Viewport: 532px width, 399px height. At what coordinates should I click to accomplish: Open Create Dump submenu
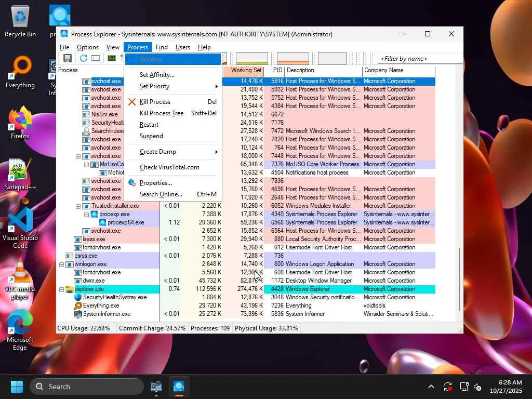(x=173, y=152)
